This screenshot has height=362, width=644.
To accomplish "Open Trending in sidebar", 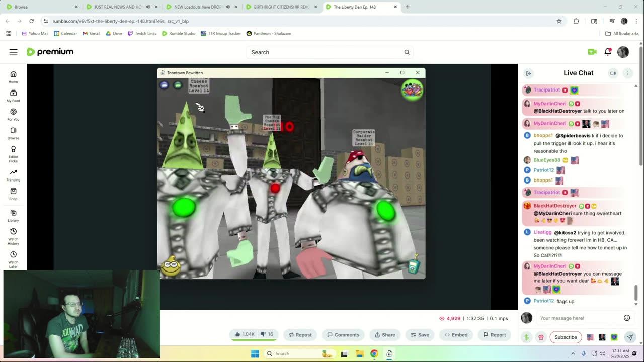I will (13, 175).
